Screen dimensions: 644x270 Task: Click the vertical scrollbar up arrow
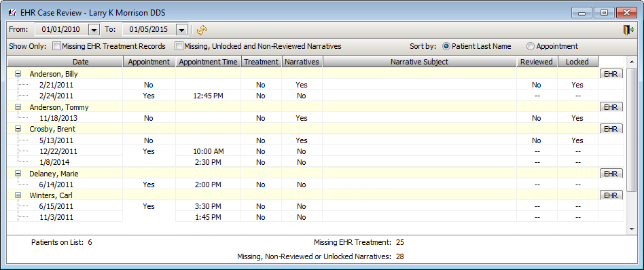coord(631,62)
